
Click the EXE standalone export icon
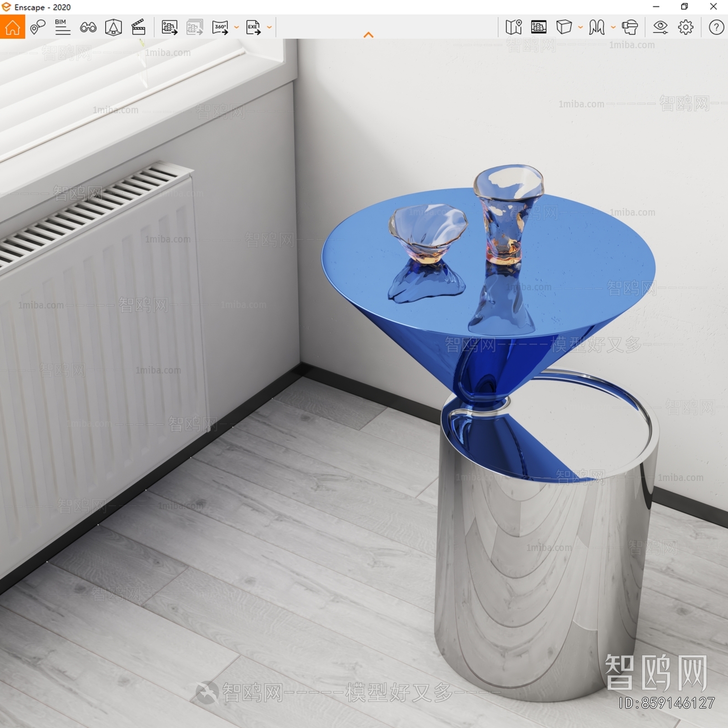[x=253, y=27]
